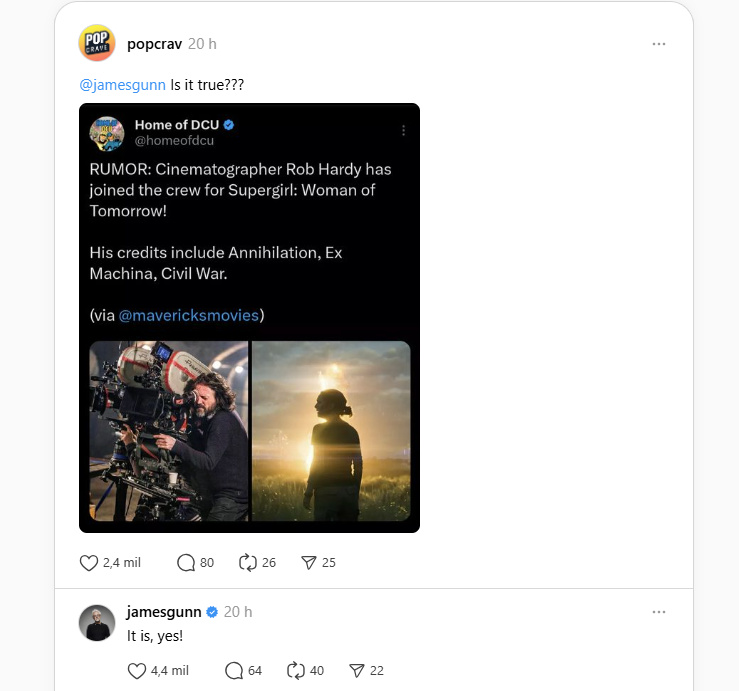Open more options on jamesgunn reply

tap(659, 611)
